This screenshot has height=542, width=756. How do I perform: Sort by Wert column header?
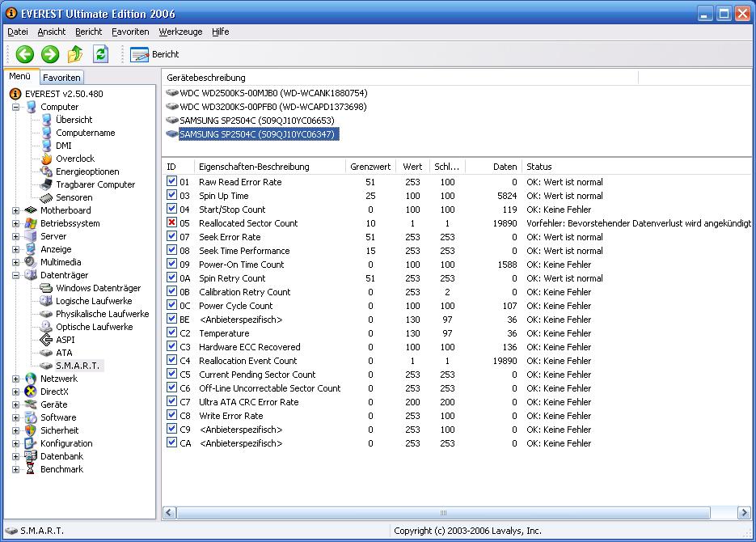click(412, 167)
